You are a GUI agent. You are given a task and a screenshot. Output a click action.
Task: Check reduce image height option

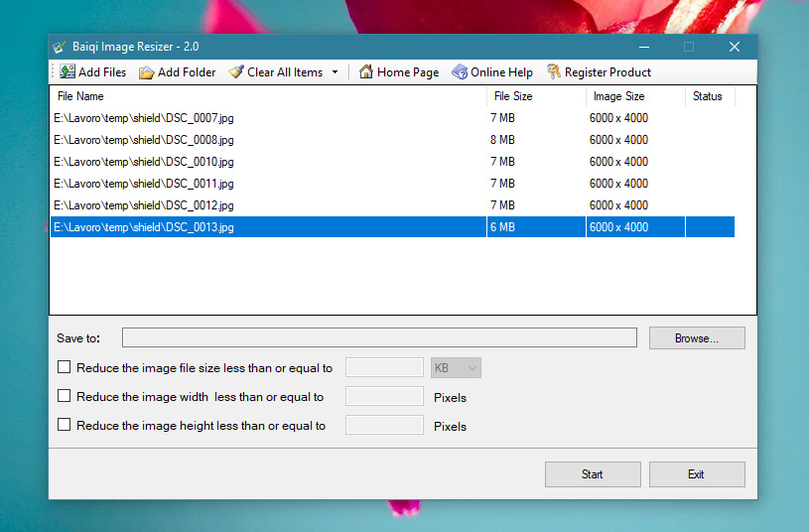pyautogui.click(x=65, y=425)
